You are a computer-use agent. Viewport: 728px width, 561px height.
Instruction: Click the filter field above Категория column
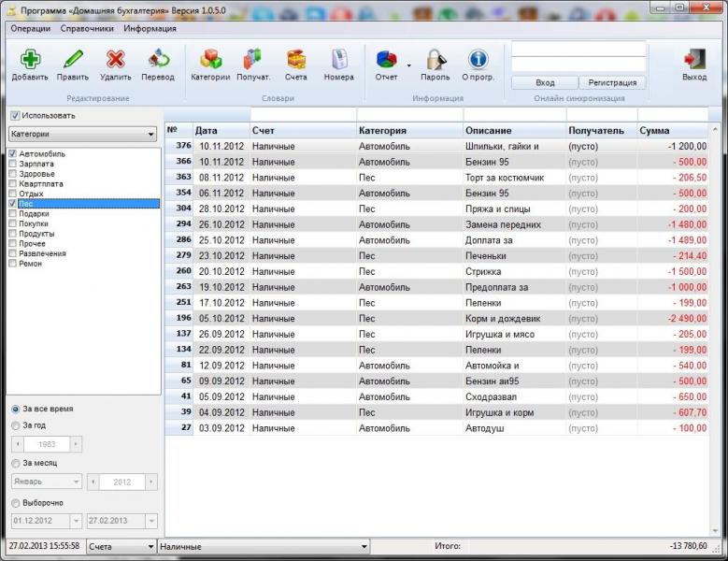pyautogui.click(x=410, y=114)
